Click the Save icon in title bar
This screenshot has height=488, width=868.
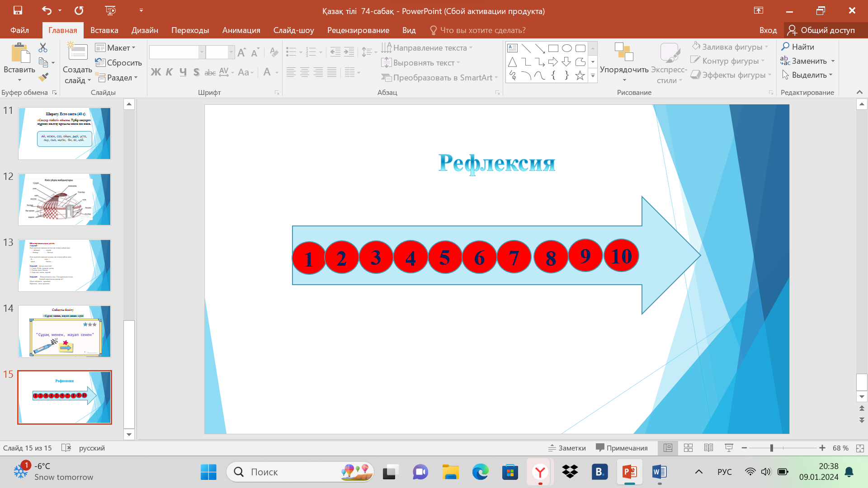(x=18, y=10)
